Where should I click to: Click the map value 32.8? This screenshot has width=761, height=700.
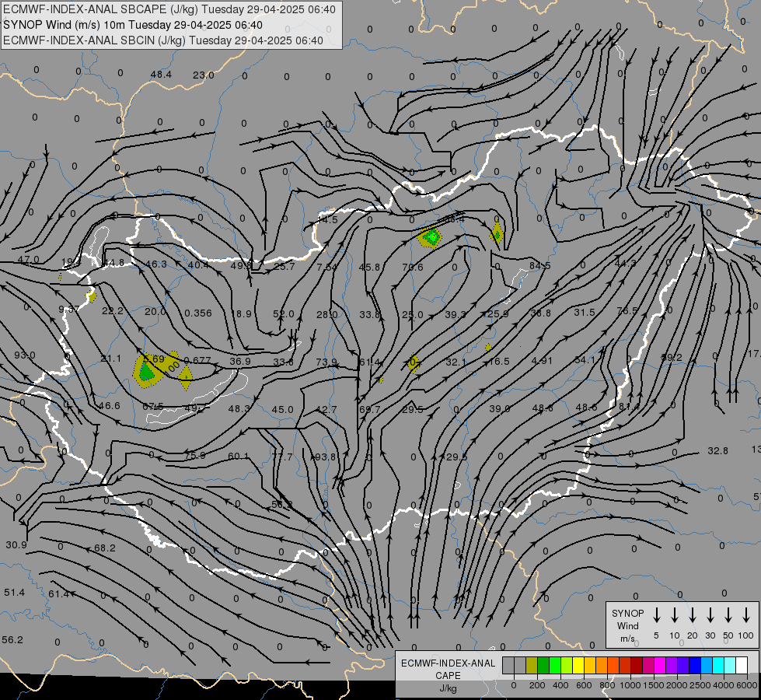click(x=717, y=451)
